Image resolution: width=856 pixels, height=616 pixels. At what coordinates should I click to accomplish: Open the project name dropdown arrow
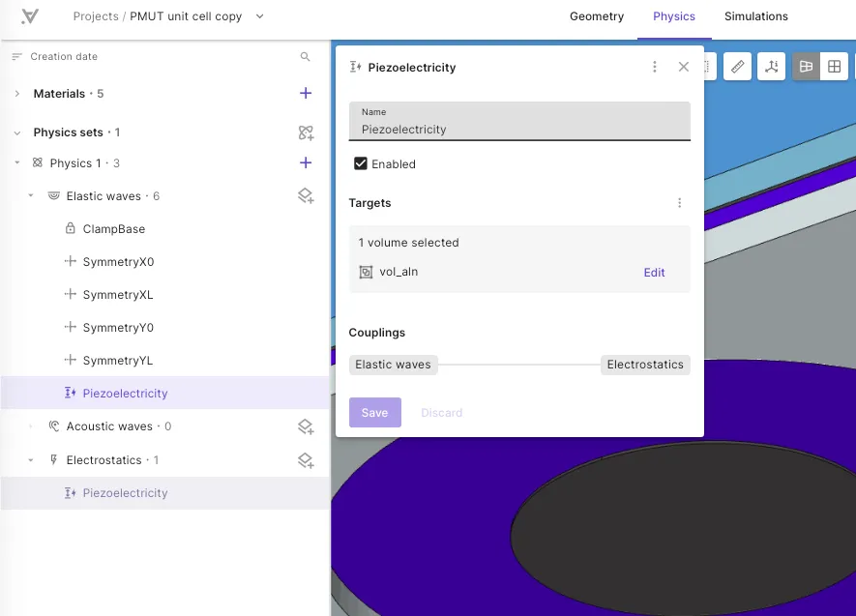coord(260,16)
